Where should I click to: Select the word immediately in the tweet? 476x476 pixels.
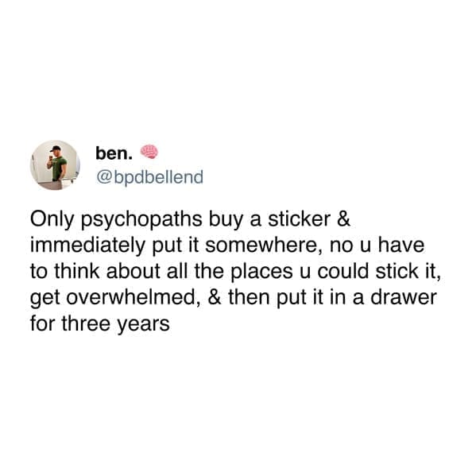click(87, 246)
